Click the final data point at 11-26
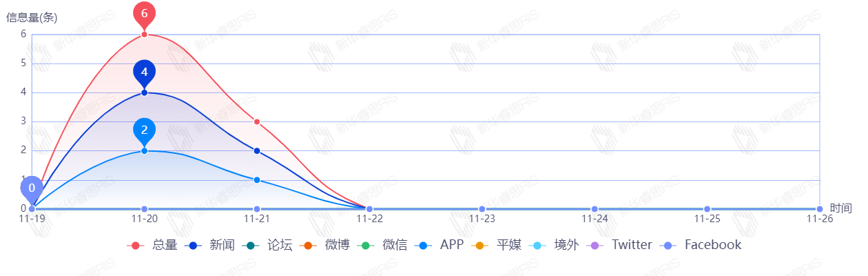Image resolution: width=868 pixels, height=276 pixels. click(x=819, y=209)
